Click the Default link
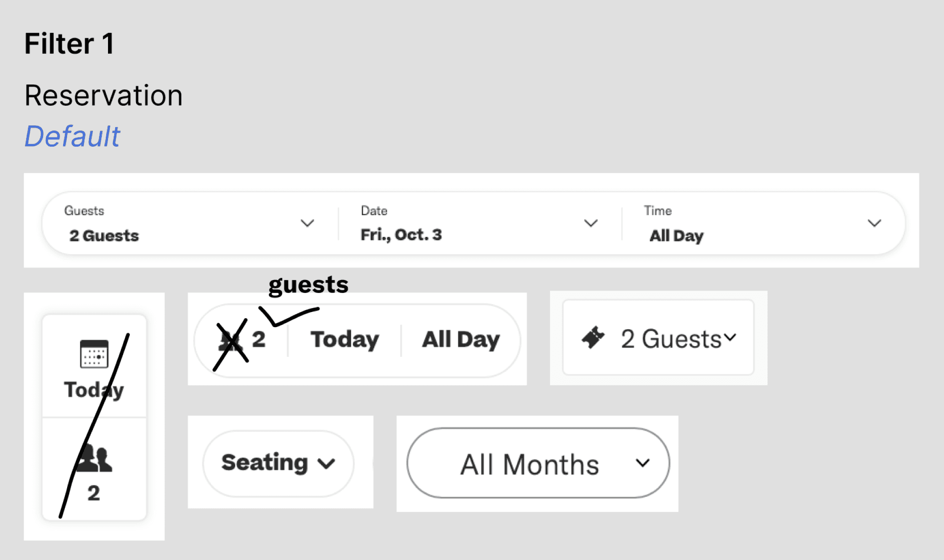 pyautogui.click(x=72, y=136)
